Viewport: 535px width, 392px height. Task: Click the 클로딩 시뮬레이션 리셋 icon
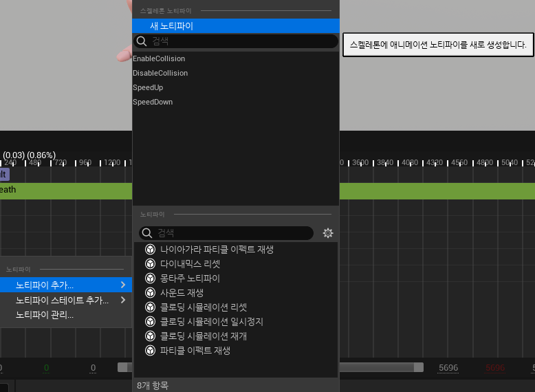point(150,307)
